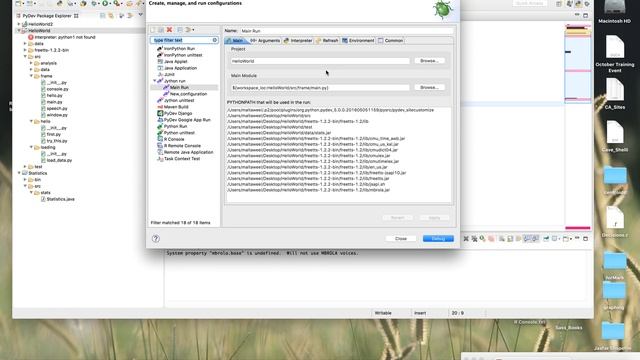Open the Refresh tab

click(x=327, y=40)
